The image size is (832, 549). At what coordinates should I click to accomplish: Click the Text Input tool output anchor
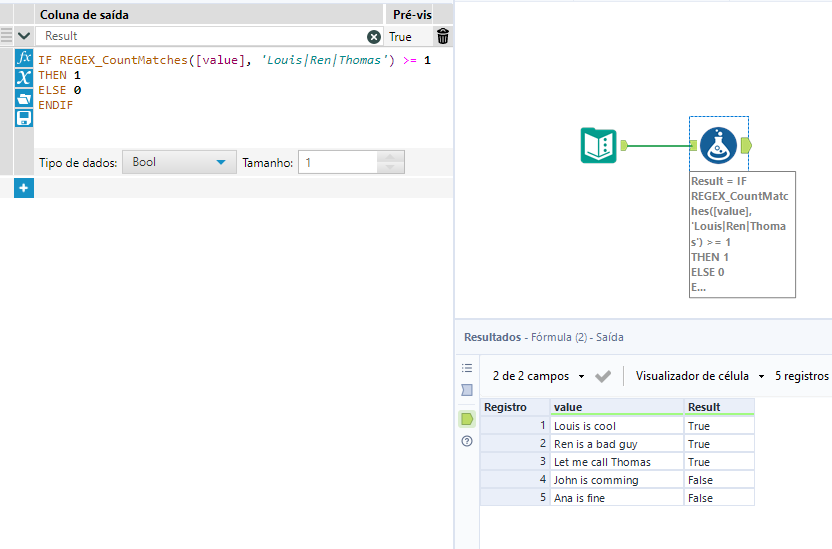point(624,145)
